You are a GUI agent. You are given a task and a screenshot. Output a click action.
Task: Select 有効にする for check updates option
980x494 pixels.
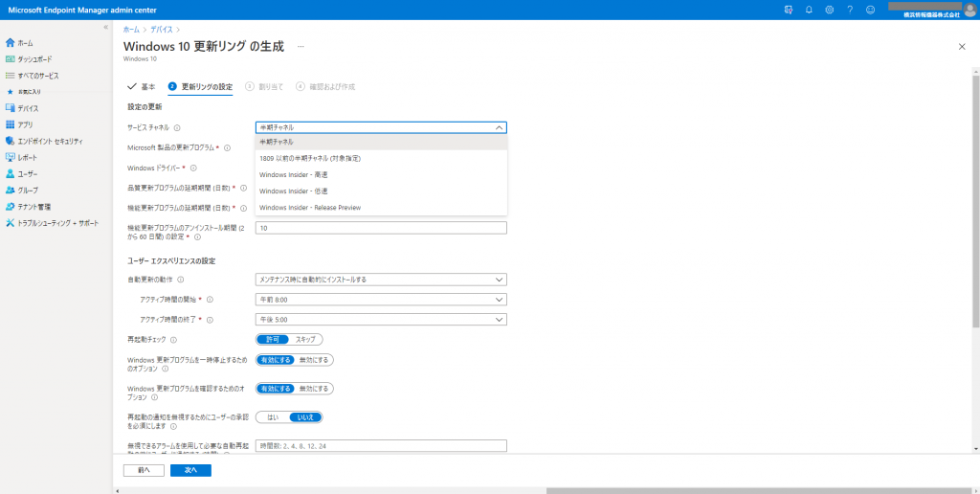276,389
